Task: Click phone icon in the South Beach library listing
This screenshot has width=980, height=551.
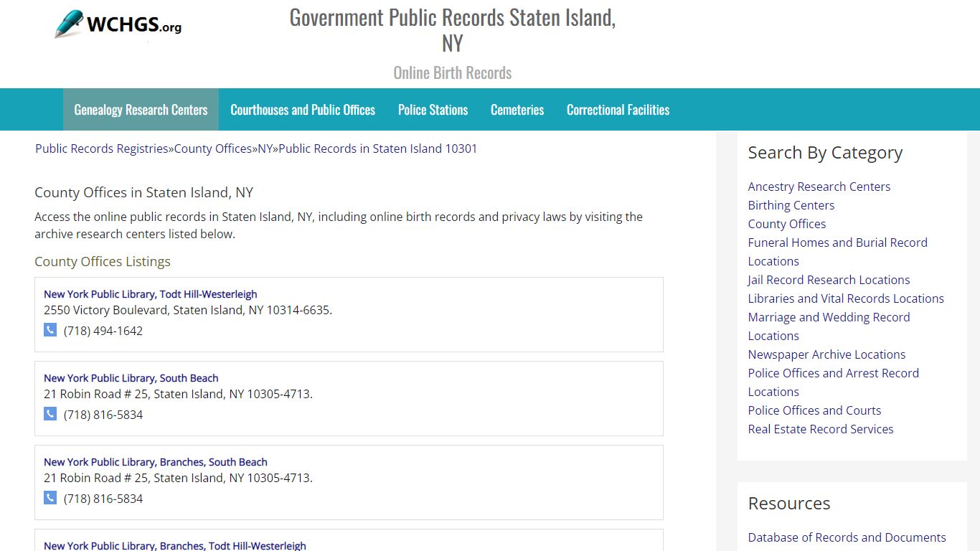Action: (x=50, y=414)
